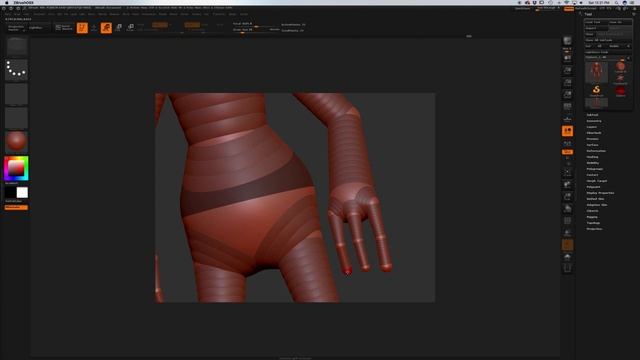Click the Zoom document icon

[567, 71]
